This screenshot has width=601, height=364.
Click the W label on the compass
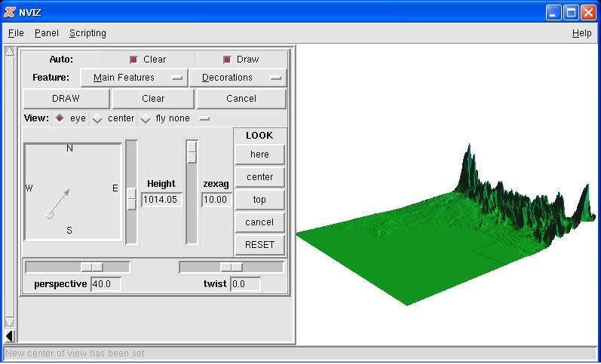[x=29, y=188]
